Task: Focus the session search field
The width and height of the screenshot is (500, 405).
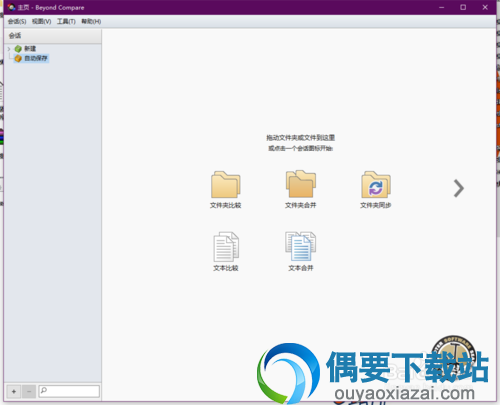Action: [69, 391]
